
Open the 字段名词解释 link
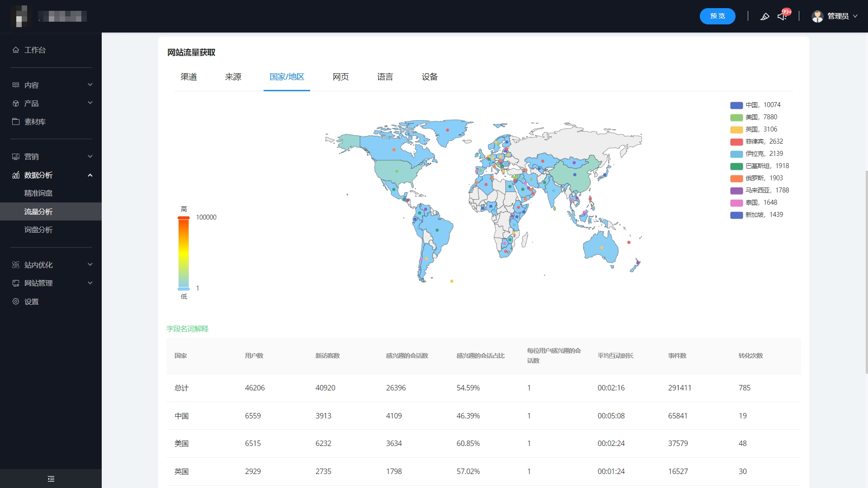click(x=187, y=329)
